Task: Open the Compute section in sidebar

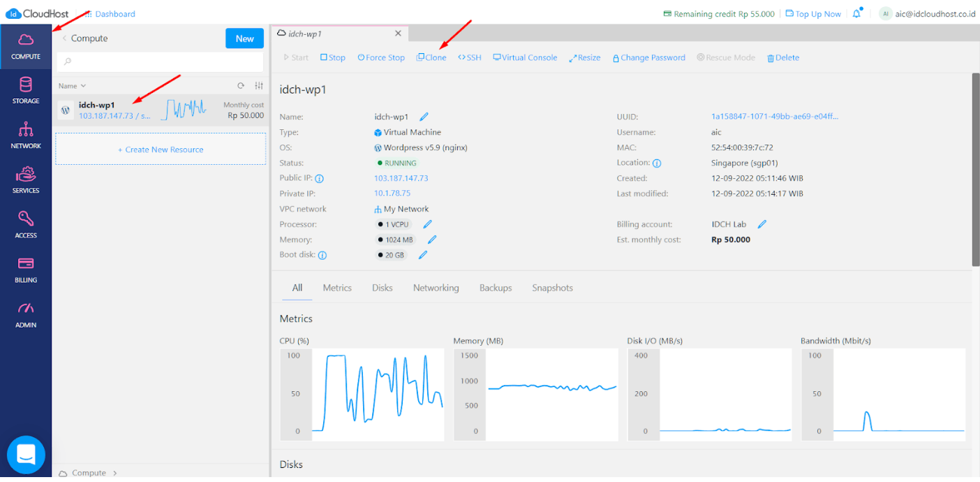Action: click(x=26, y=46)
